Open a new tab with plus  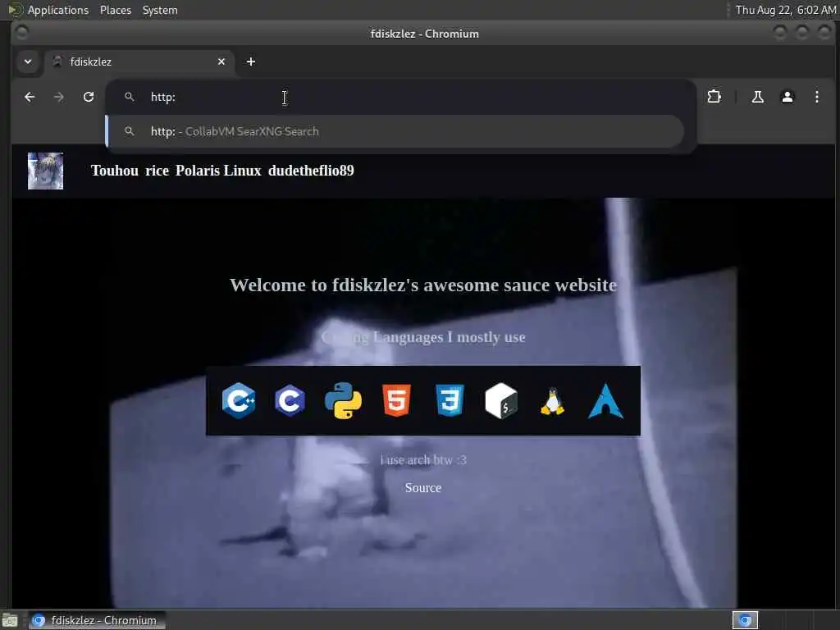click(251, 62)
